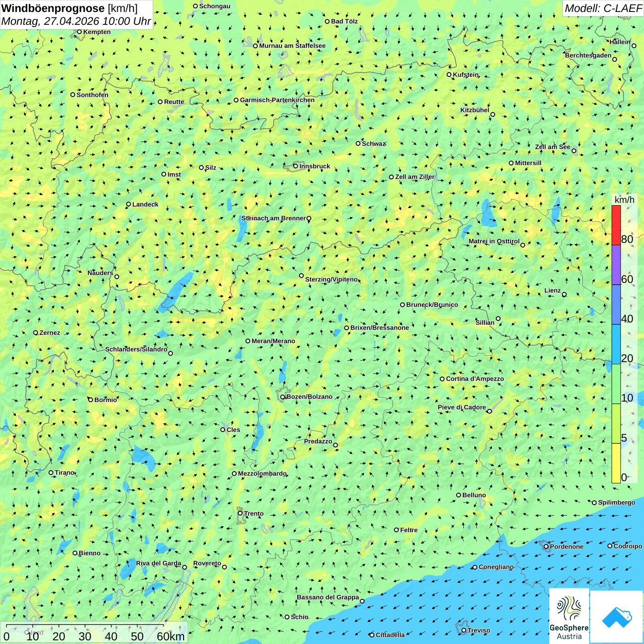Click the 'Cittadella' label
This screenshot has height=644, width=644.
pos(390,635)
